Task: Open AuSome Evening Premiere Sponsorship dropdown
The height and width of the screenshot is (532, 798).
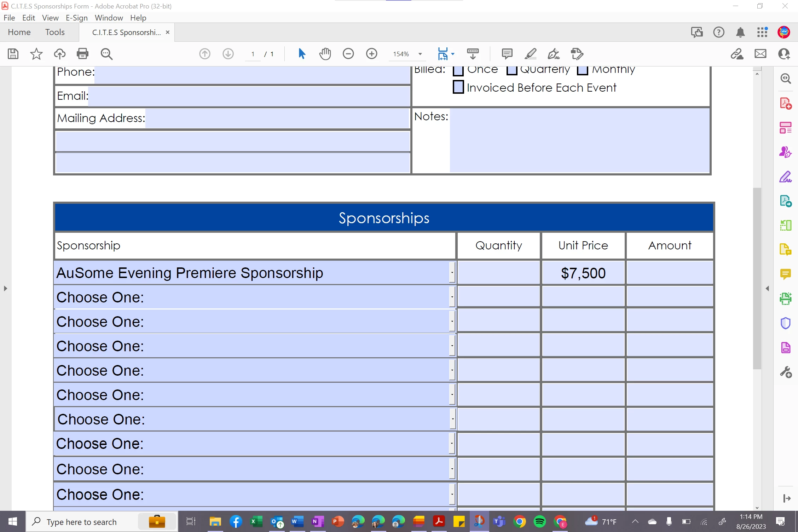Action: 452,273
